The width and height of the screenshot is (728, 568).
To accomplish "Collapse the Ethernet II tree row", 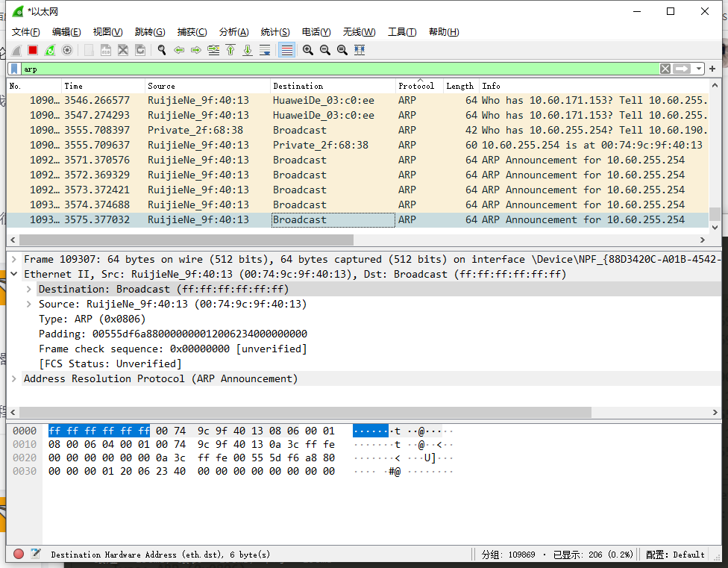I will pyautogui.click(x=14, y=274).
